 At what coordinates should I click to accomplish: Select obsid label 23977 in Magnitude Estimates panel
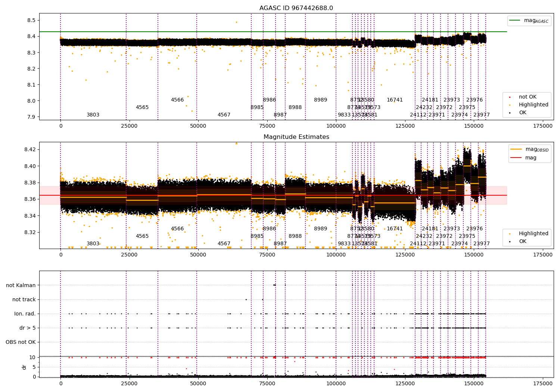(482, 244)
